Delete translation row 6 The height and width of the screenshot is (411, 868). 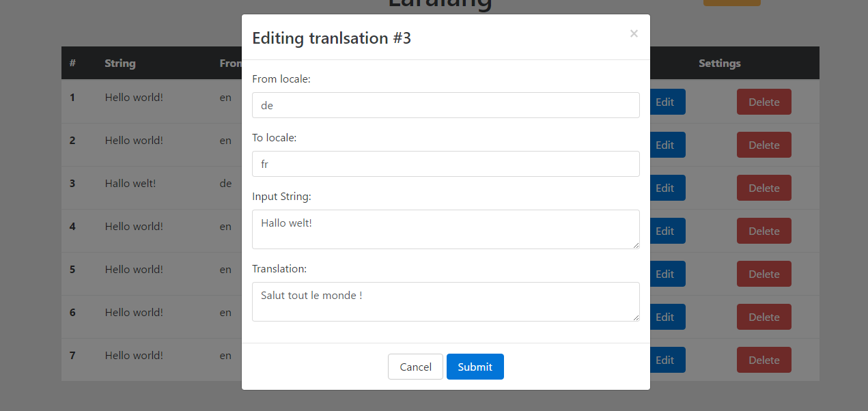[x=764, y=317]
